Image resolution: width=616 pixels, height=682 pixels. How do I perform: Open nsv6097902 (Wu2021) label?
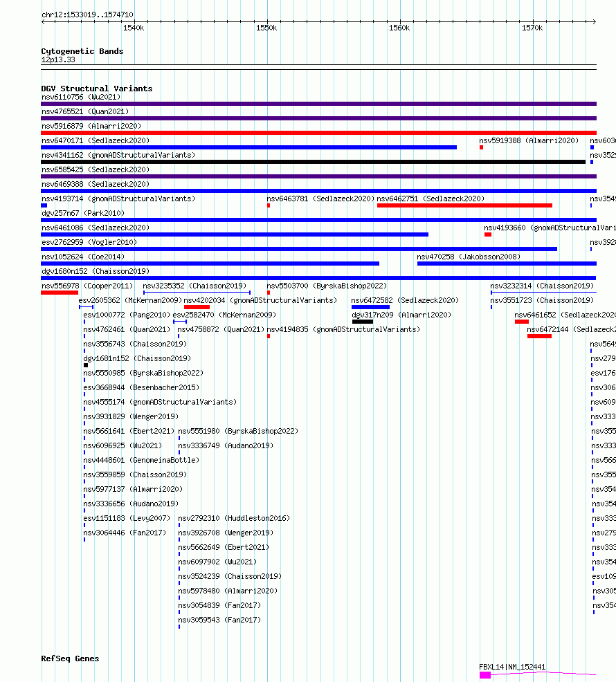[217, 562]
